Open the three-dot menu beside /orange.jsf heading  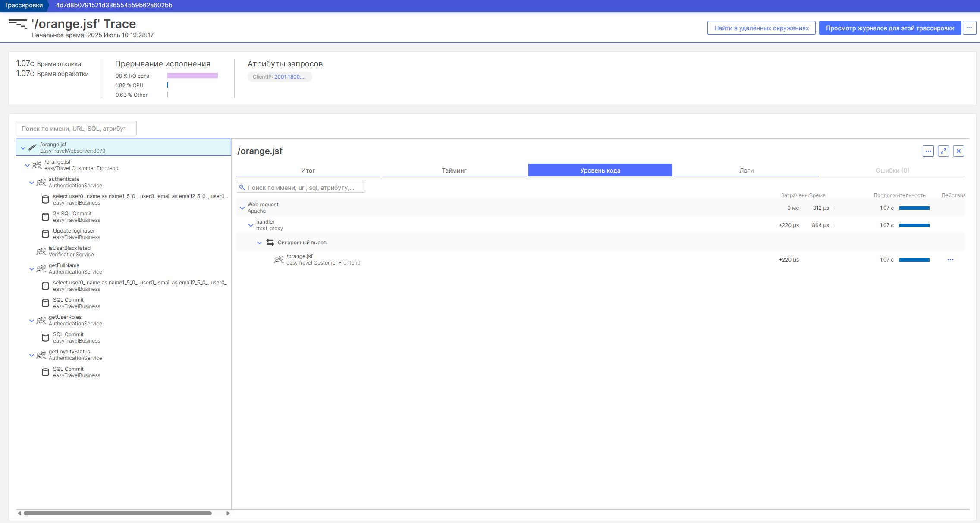point(928,151)
